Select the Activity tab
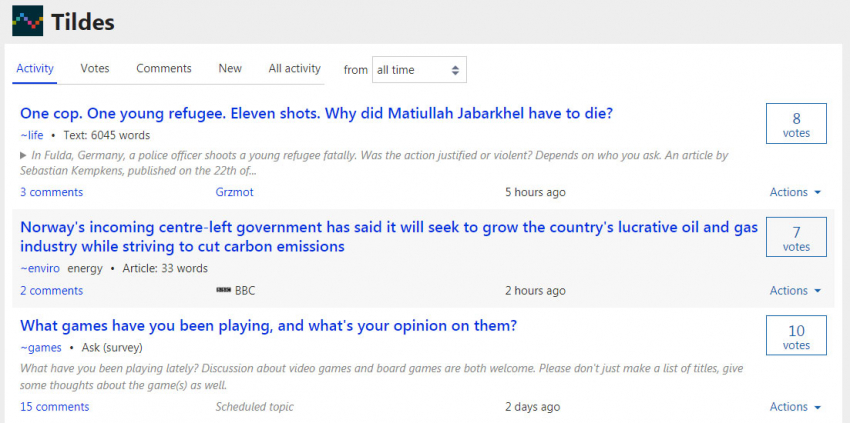Image resolution: width=850 pixels, height=423 pixels. coord(35,69)
